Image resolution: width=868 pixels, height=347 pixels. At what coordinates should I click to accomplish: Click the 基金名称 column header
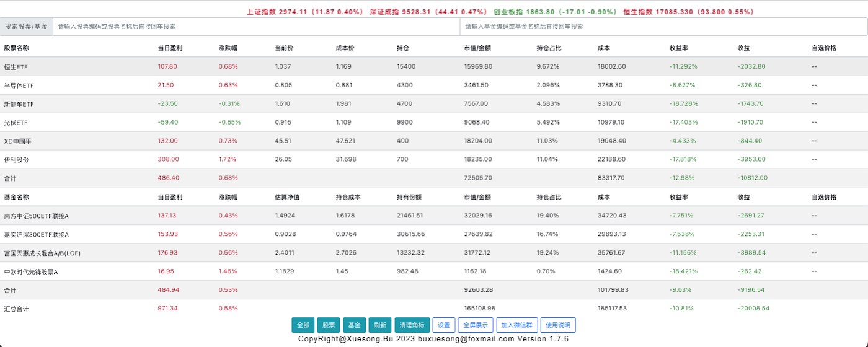(16, 197)
